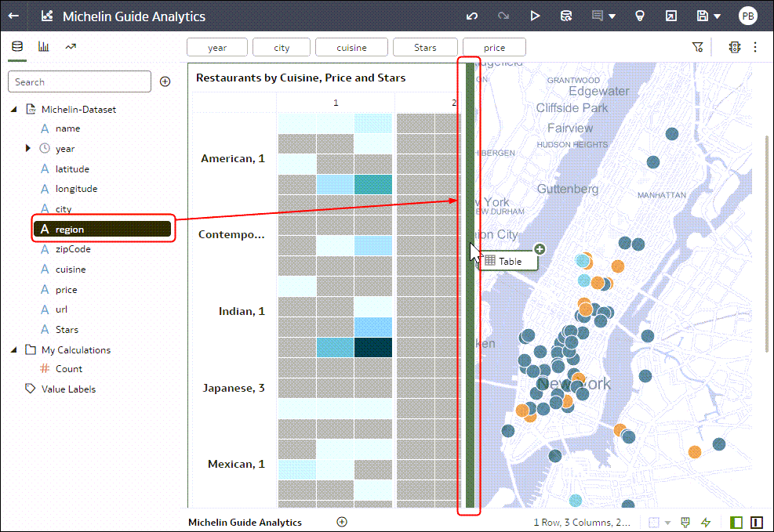The height and width of the screenshot is (532, 774).
Task: Click the back arrow in header
Action: click(14, 16)
